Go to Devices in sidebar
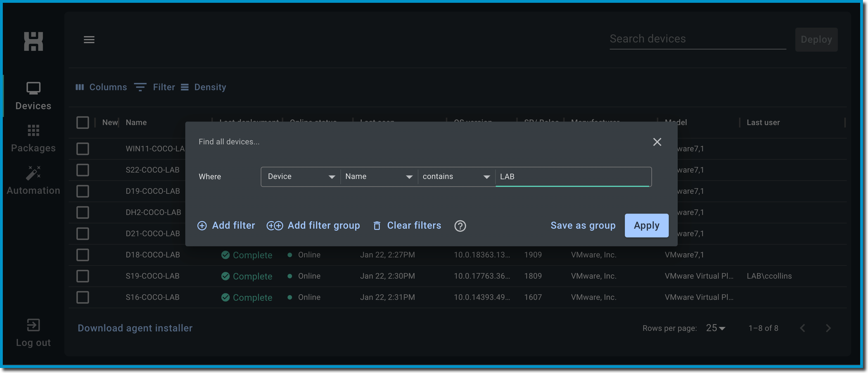The height and width of the screenshot is (373, 868). 33,96
